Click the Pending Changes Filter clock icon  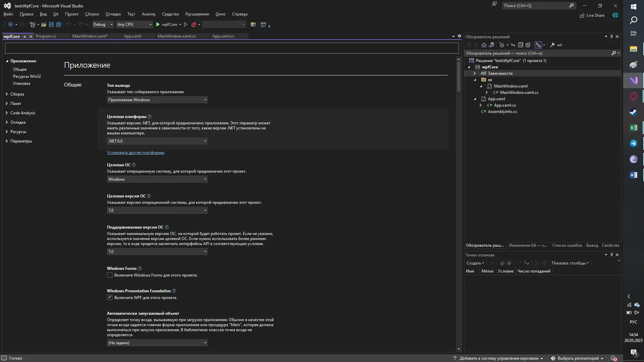pos(502,45)
